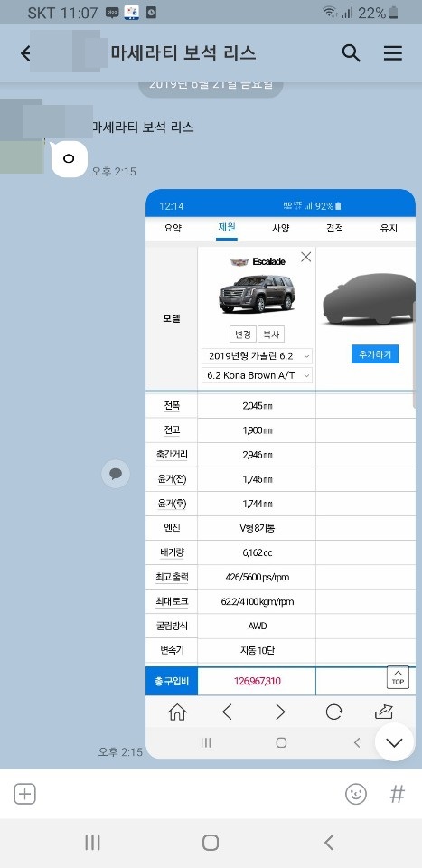Tap the 최대토크 spec label
The image size is (422, 868).
point(172,601)
